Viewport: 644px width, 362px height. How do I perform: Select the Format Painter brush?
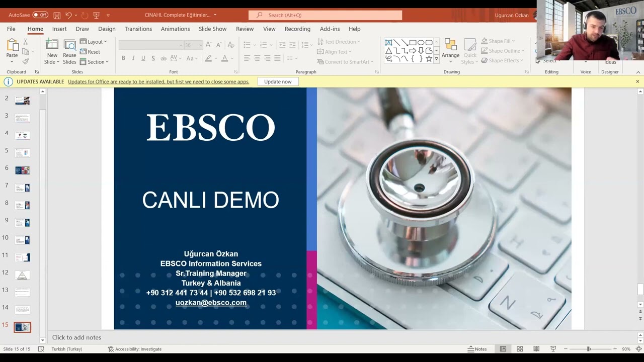pyautogui.click(x=26, y=61)
